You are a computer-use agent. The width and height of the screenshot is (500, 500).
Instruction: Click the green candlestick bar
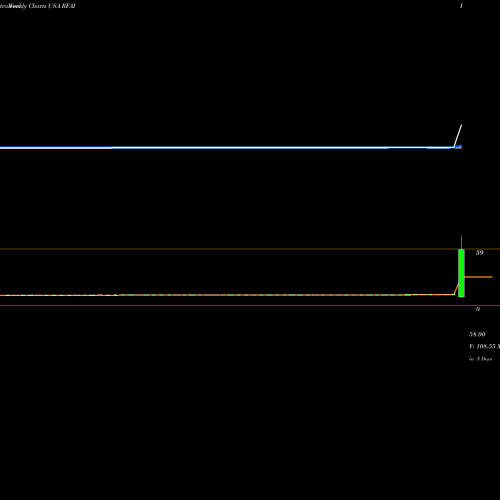[x=461, y=273]
